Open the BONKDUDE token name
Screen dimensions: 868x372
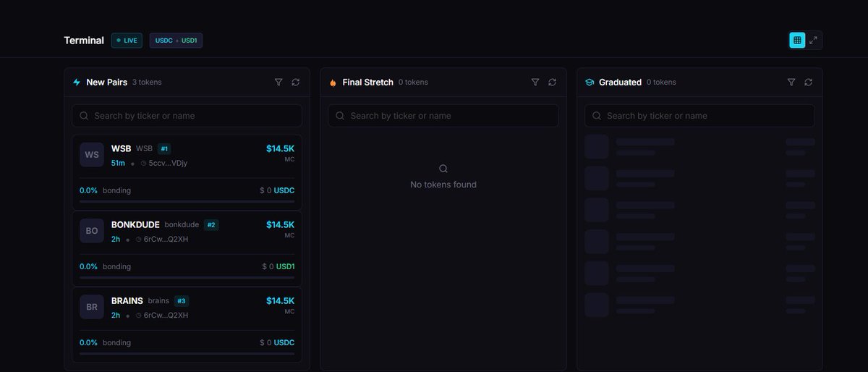[x=136, y=224]
